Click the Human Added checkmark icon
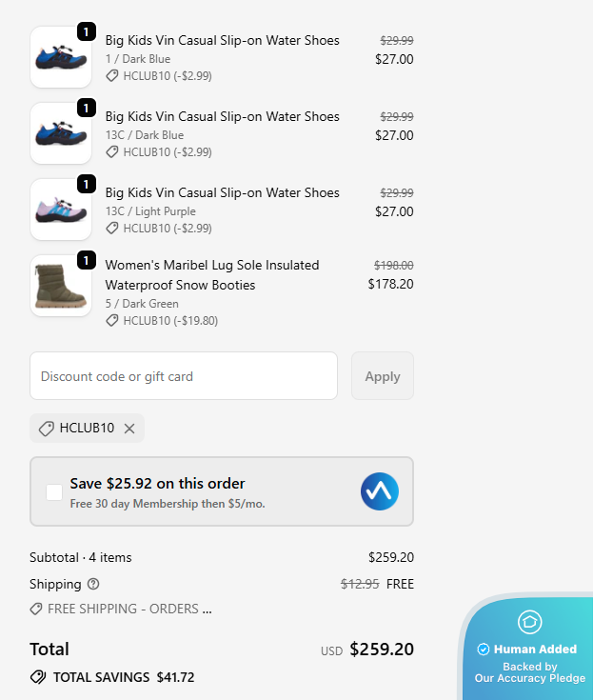This screenshot has width=593, height=700. point(484,650)
